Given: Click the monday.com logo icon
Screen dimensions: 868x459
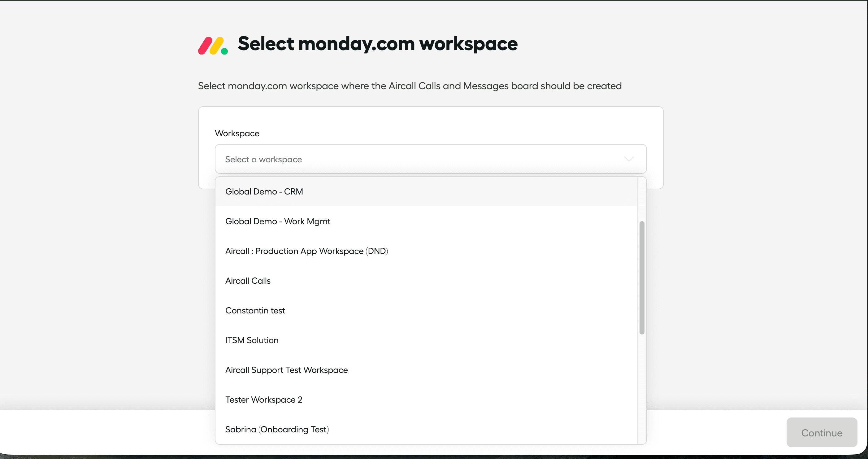Looking at the screenshot, I should tap(213, 46).
